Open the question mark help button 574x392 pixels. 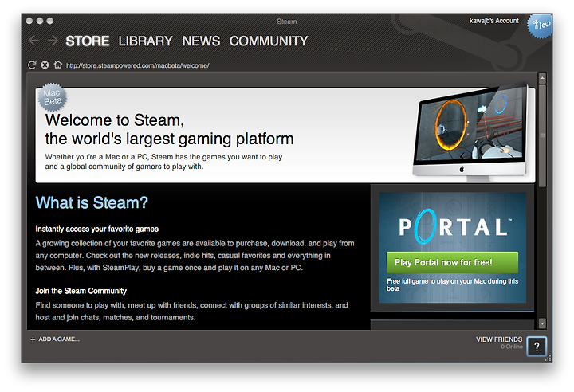point(537,347)
